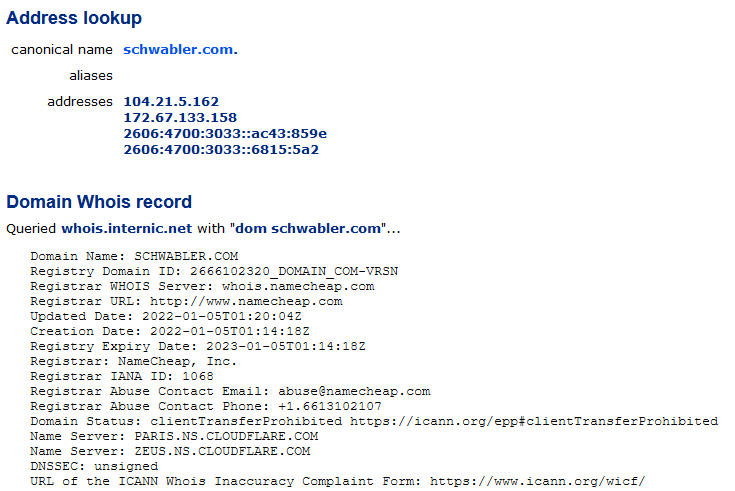This screenshot has height=491, width=735.
Task: Click the Registry Domain ID value
Action: (x=294, y=271)
